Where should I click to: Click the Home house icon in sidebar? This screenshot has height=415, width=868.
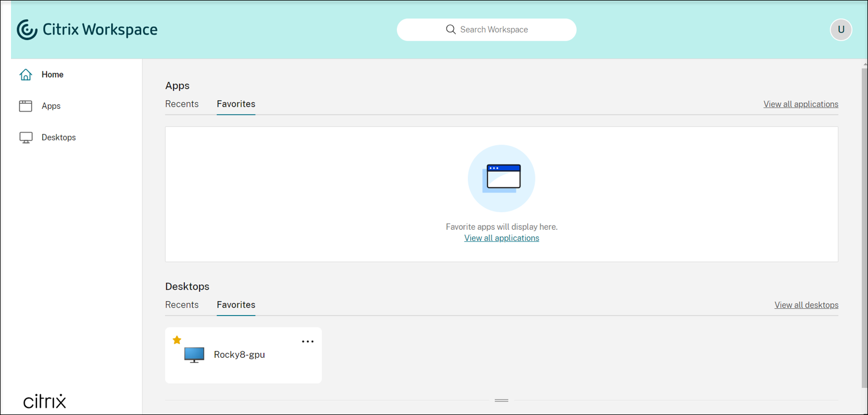click(26, 74)
